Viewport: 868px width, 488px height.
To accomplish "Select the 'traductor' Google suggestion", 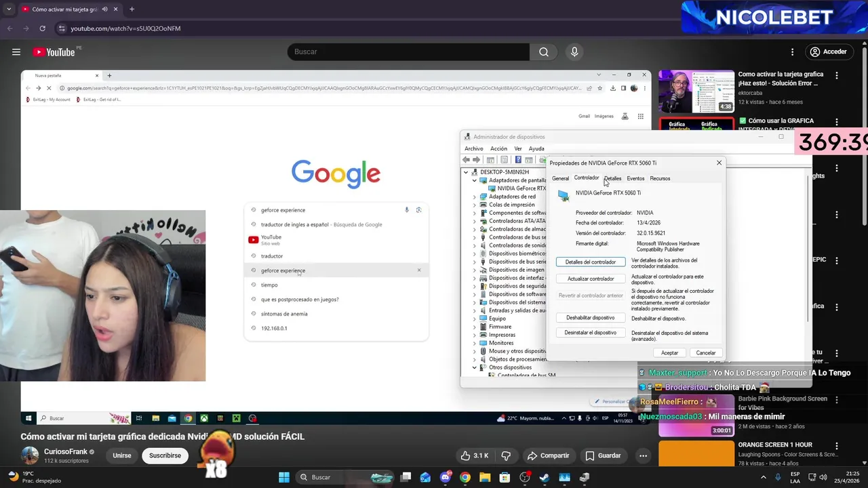I will 272,256.
